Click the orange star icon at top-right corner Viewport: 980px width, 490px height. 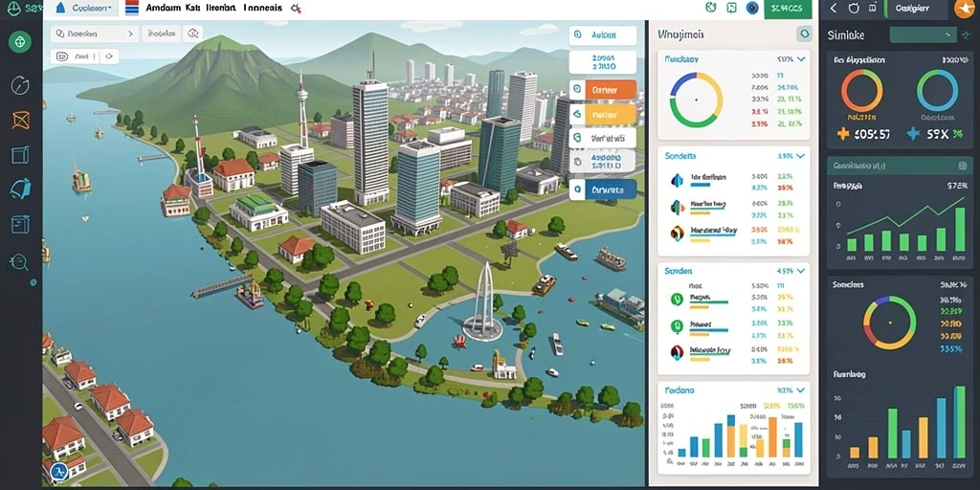(965, 8)
